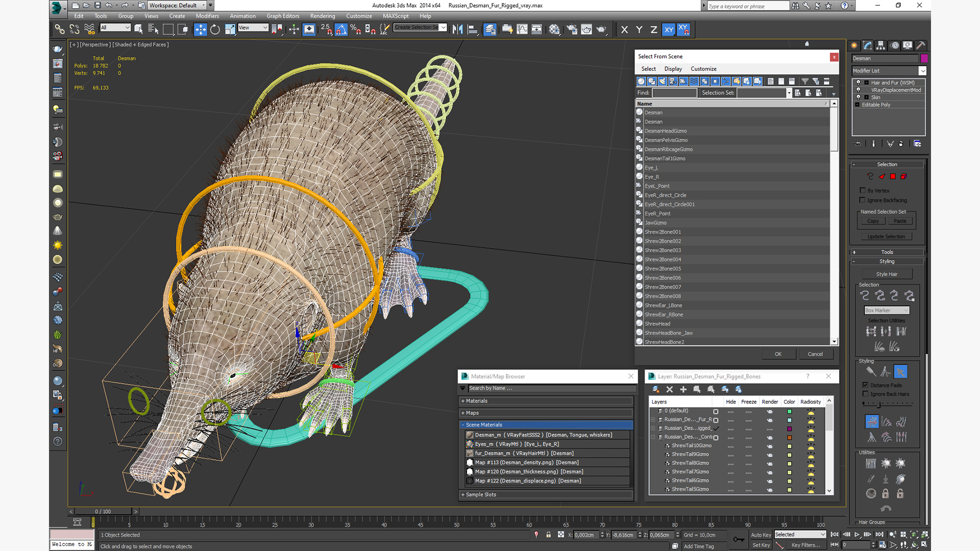Uncheck the Distance Fade checkbox
The height and width of the screenshot is (551, 980).
point(865,385)
